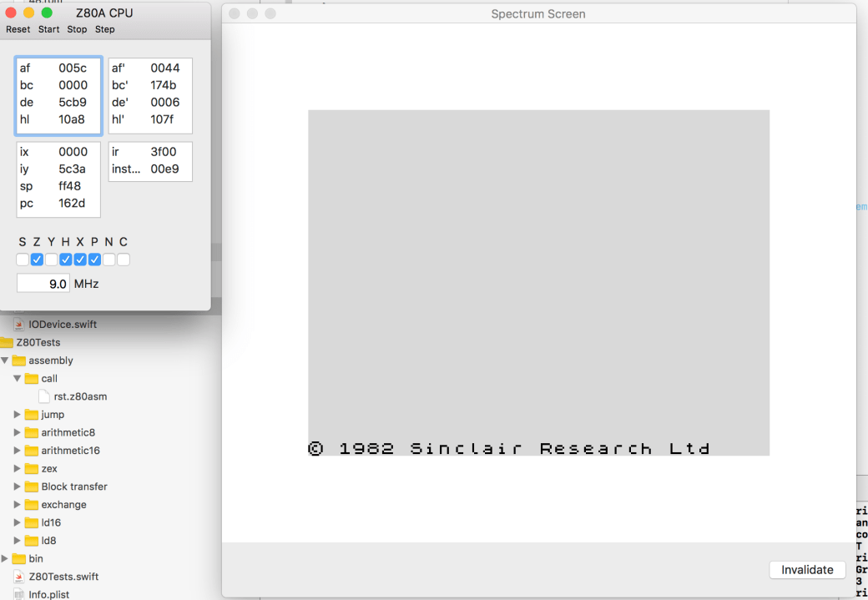Viewport: 868px width, 600px height.
Task: Click the Z80Tests.swift Swift file icon
Action: (18, 576)
